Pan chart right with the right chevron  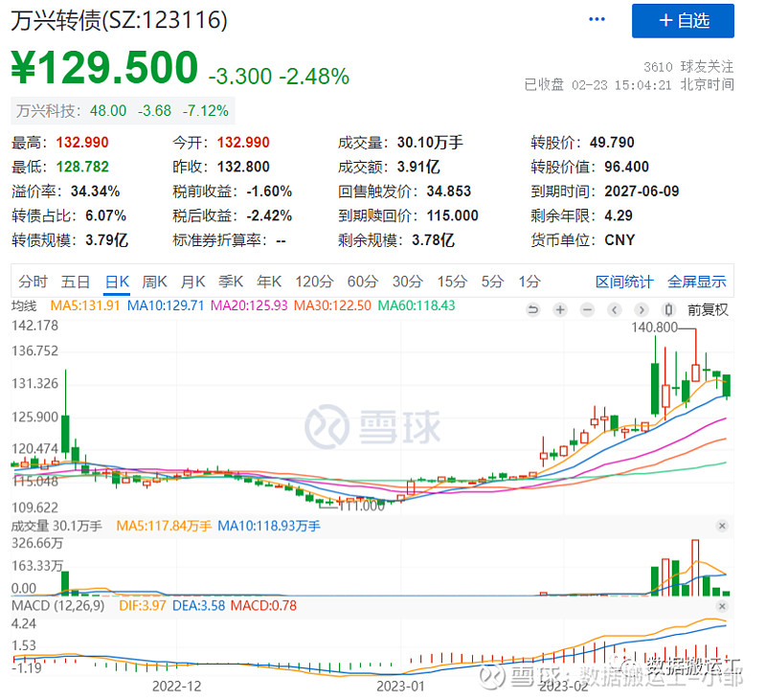click(642, 309)
